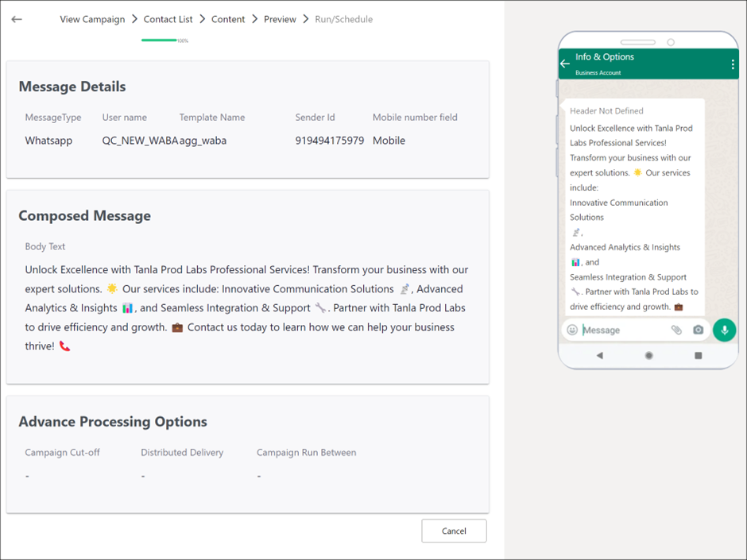Go to View Campaign breadcrumb step
This screenshot has width=747, height=560.
point(92,19)
